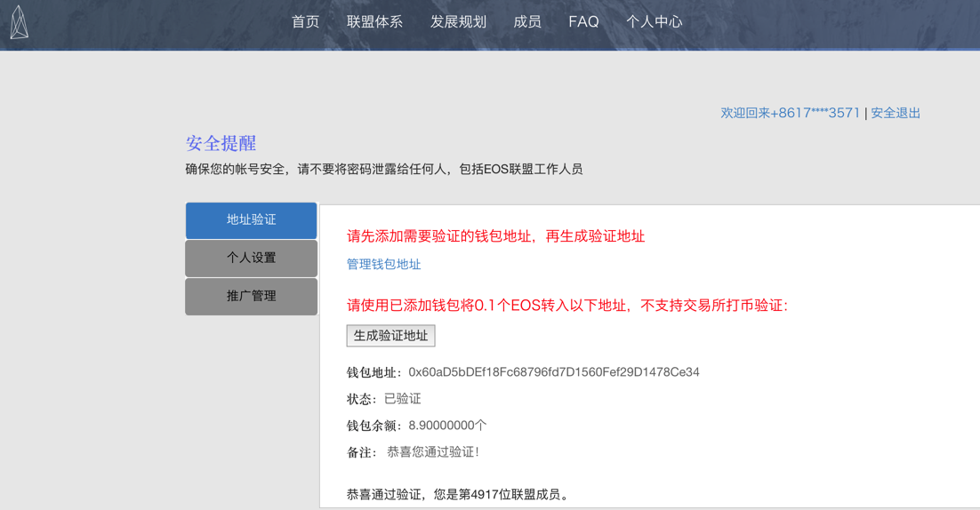Select the wallet address 0x60aD5bDEf18Fc68796fd7D1560Fef29D1478Ce34
980x510 pixels.
(x=554, y=372)
